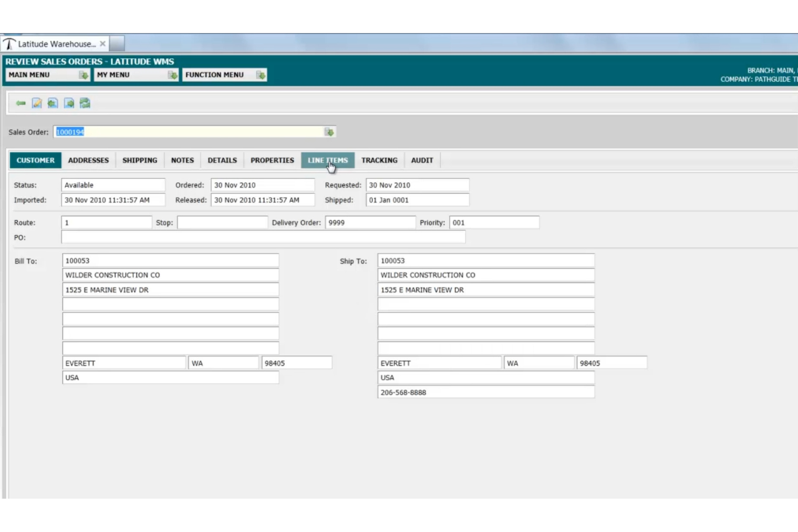The image size is (798, 532).
Task: Click the Latitude Warehouse browser tab icon
Action: point(9,43)
